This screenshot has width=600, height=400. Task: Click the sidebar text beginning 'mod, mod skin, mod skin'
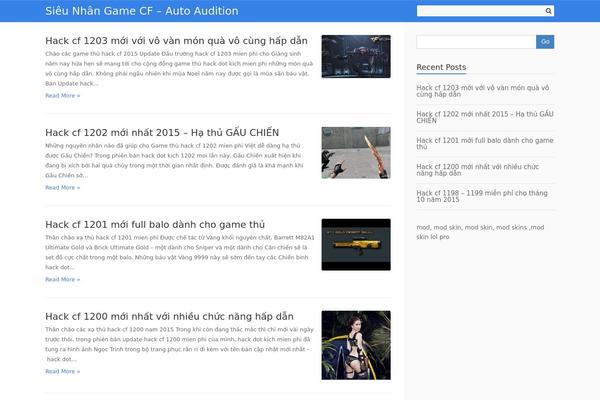[480, 232]
